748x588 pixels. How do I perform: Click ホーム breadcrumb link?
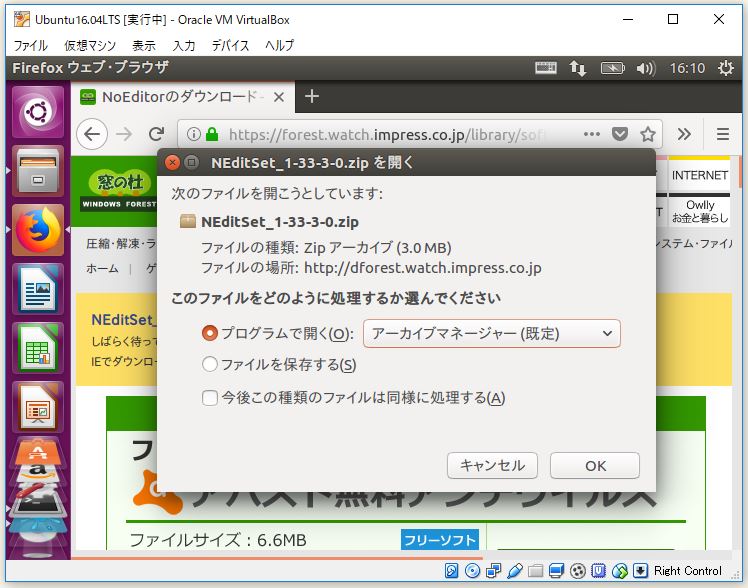pos(102,268)
